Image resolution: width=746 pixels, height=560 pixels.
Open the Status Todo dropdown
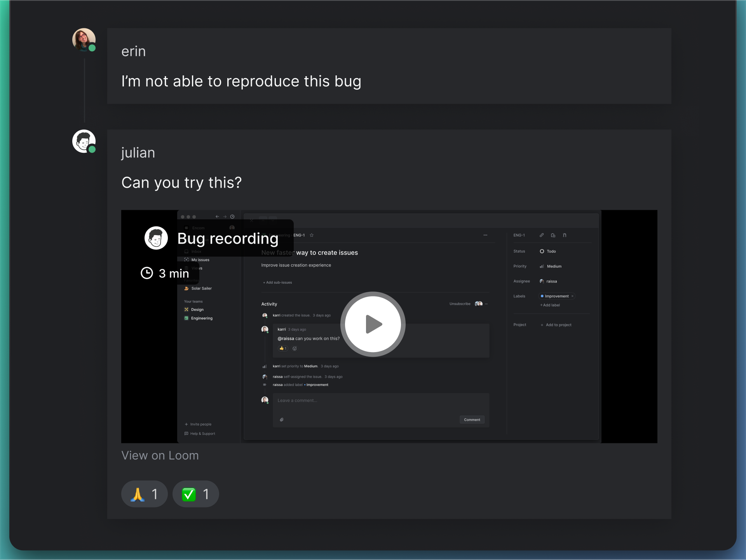coord(548,251)
